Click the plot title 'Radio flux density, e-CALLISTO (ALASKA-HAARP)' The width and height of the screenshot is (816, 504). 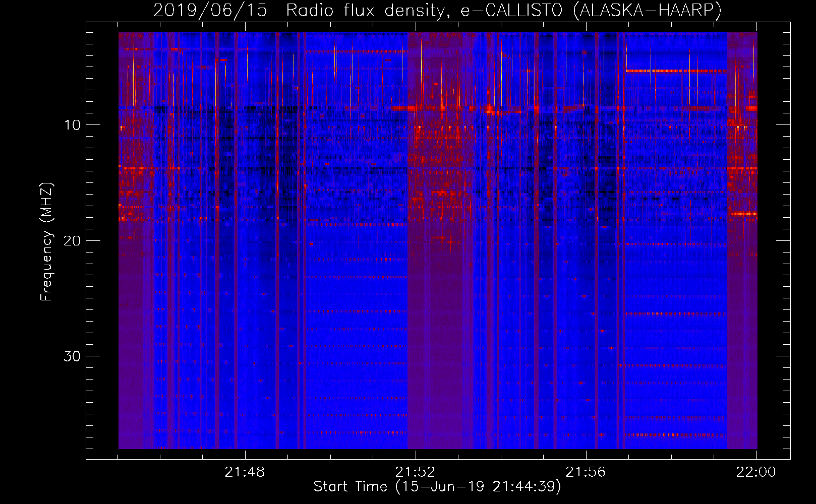pyautogui.click(x=504, y=10)
